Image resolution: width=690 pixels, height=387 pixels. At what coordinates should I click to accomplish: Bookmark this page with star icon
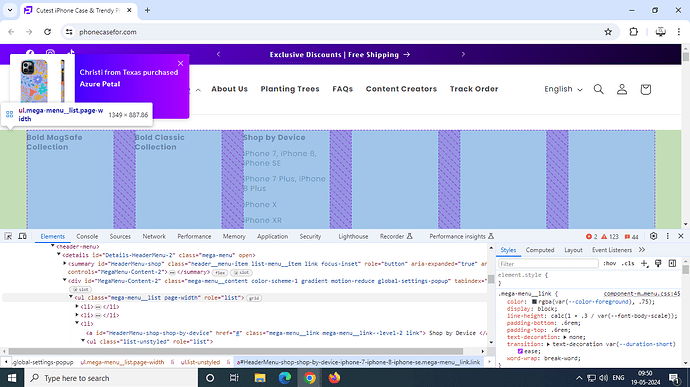pyautogui.click(x=608, y=32)
